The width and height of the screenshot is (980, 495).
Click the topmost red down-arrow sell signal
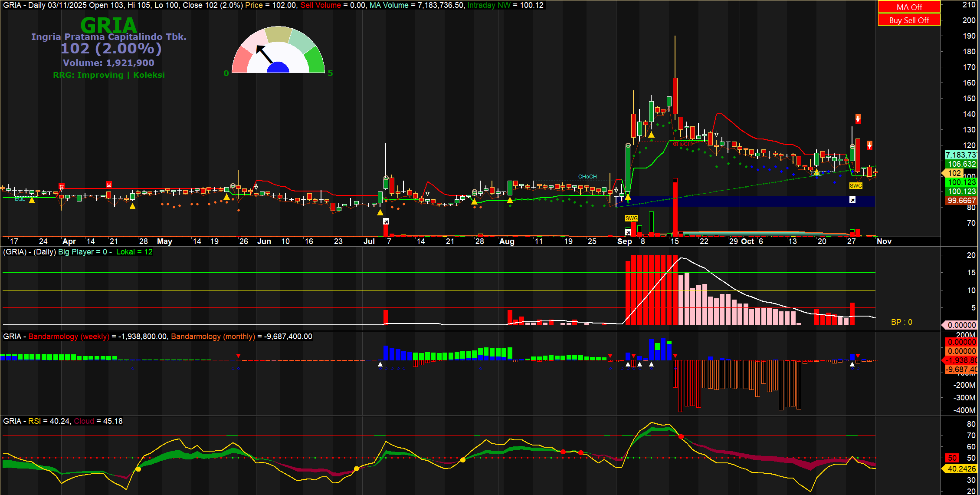(x=858, y=119)
